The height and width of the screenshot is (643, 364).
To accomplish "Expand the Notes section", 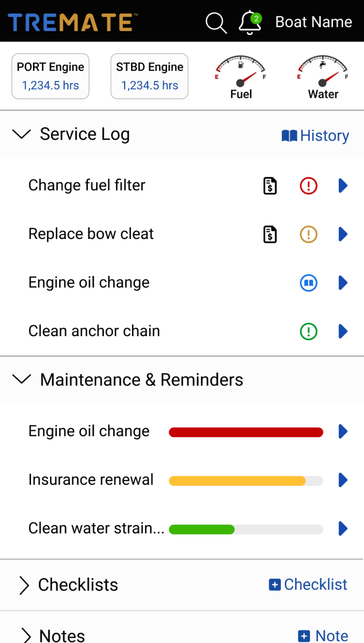I will coord(26,636).
